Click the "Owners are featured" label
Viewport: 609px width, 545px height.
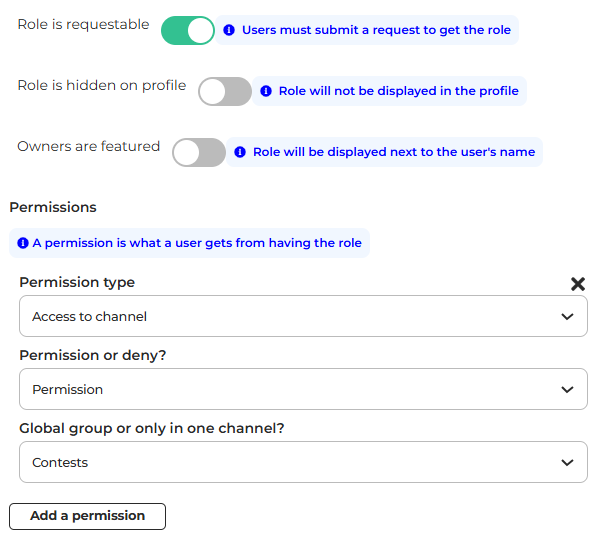89,146
